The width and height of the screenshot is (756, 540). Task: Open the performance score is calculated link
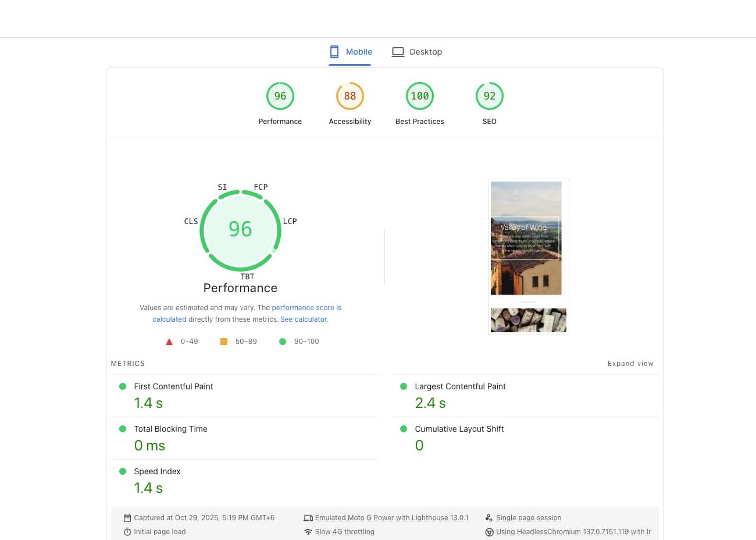pyautogui.click(x=306, y=307)
